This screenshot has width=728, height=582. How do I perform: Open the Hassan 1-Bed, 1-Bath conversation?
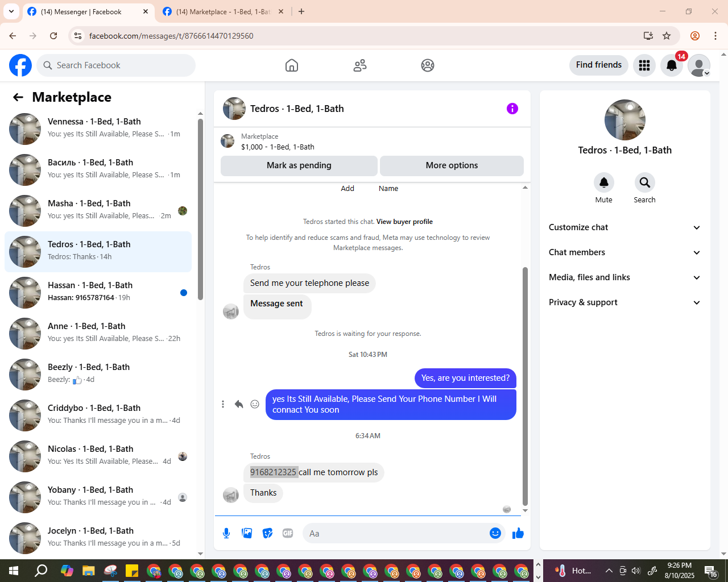pos(98,293)
